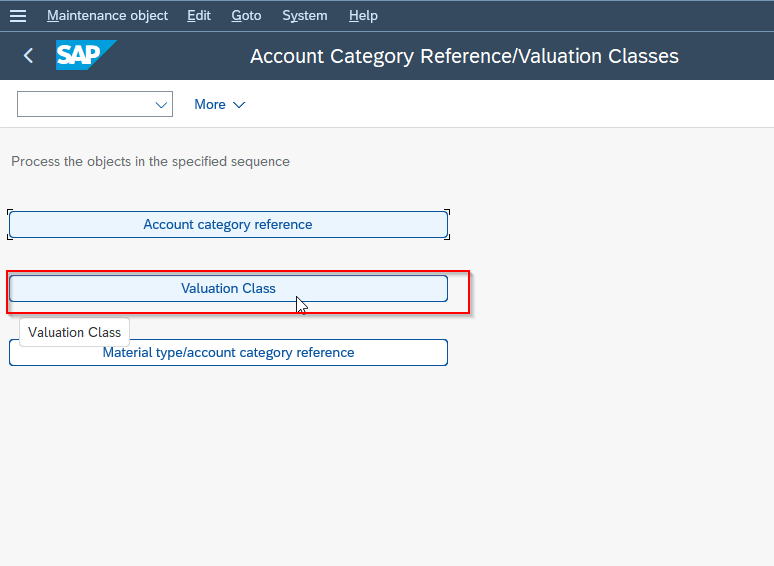Click the SAP logo
The image size is (774, 566).
point(86,55)
